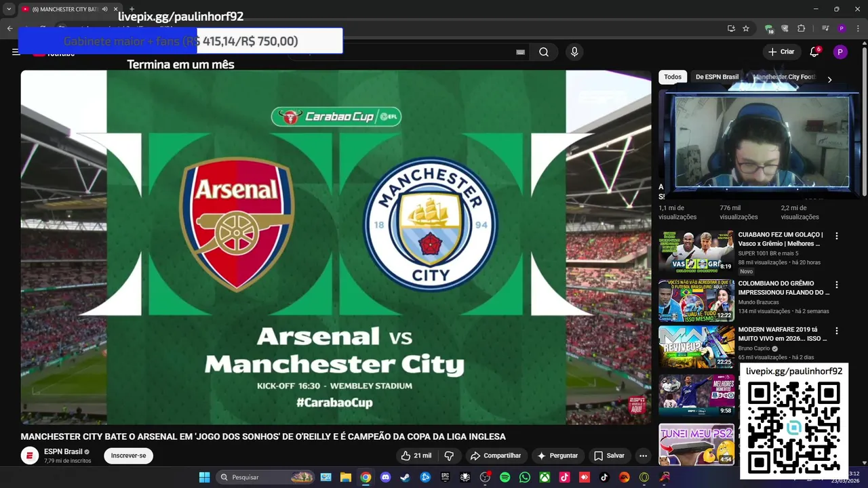Click the Criar create button
The height and width of the screenshot is (488, 868).
pos(781,52)
